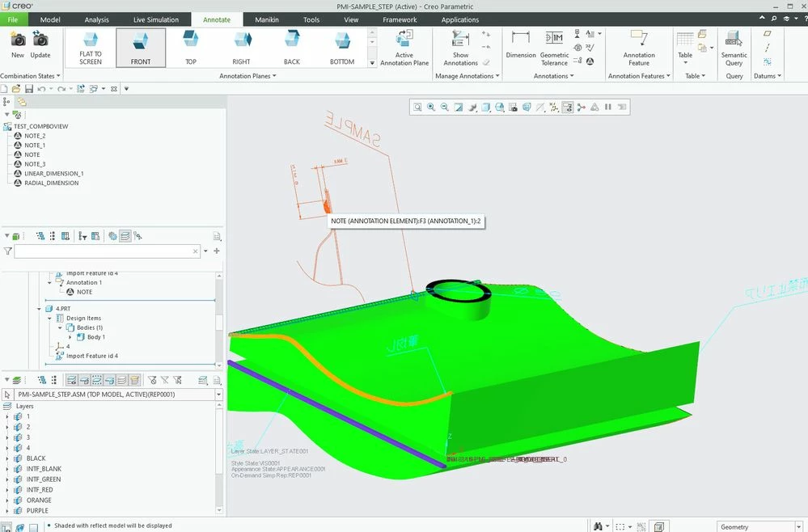808x532 pixels.
Task: Collapse the Annotation 1 tree node
Action: click(49, 282)
